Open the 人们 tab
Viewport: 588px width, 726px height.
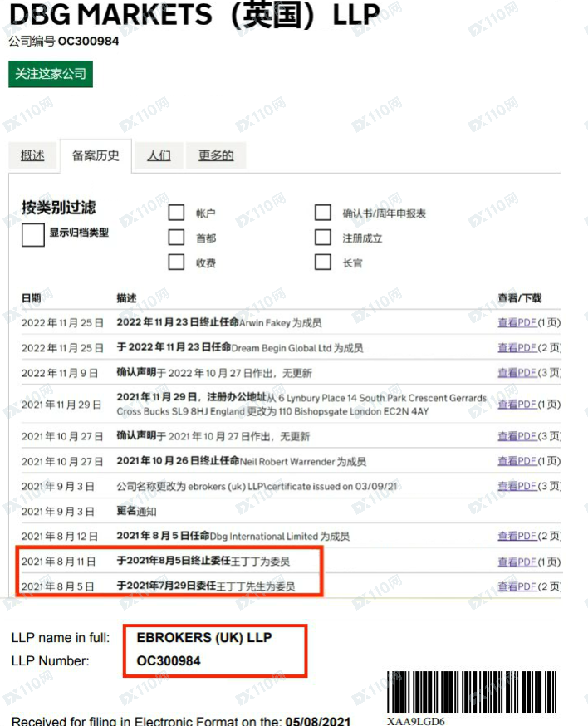click(x=159, y=155)
